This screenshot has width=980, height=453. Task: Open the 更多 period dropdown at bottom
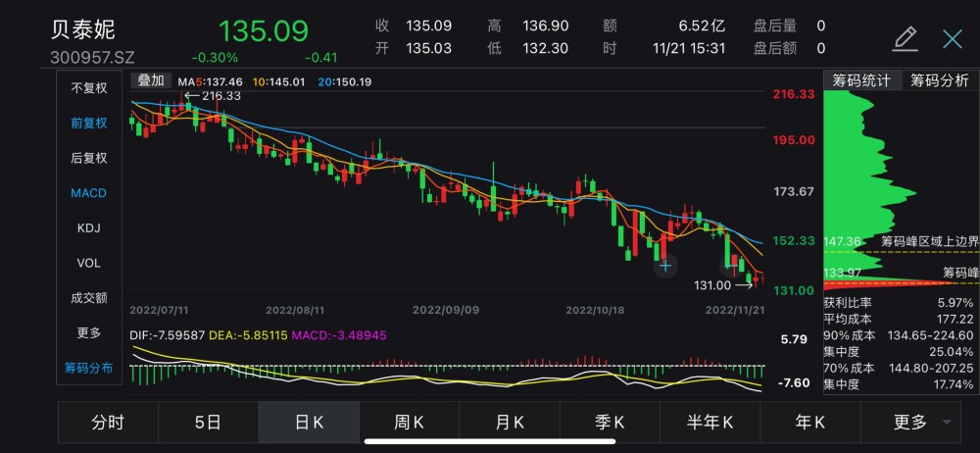click(919, 423)
